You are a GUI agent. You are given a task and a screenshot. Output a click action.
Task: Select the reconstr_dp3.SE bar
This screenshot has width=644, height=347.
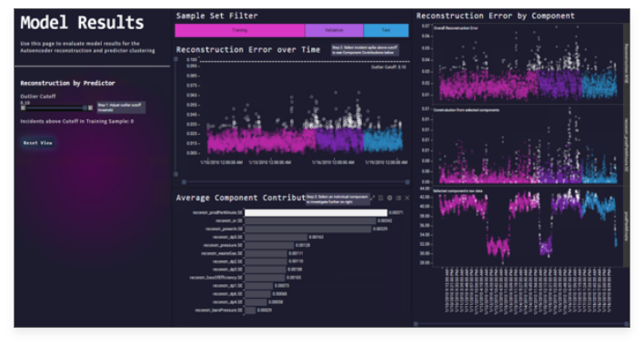[x=266, y=270]
